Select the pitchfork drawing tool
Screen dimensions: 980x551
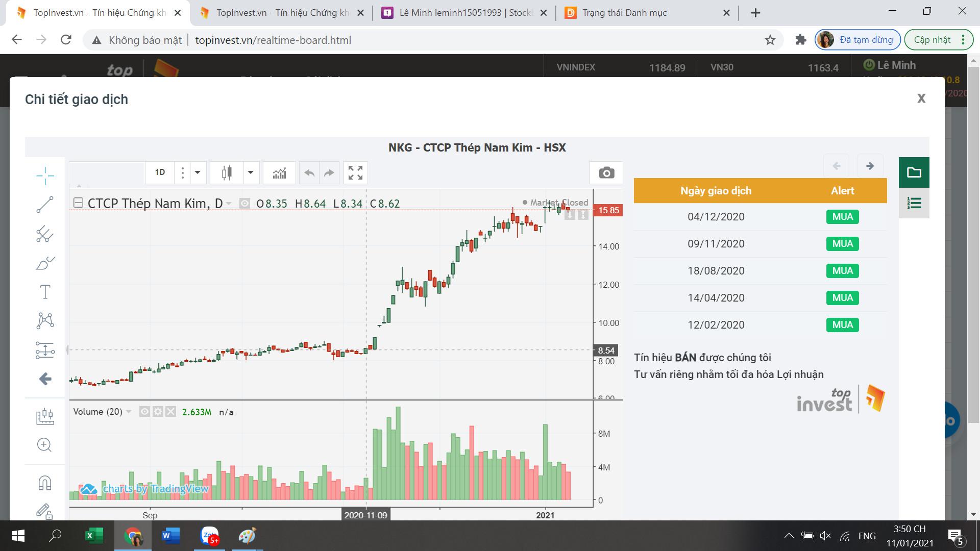pyautogui.click(x=45, y=234)
